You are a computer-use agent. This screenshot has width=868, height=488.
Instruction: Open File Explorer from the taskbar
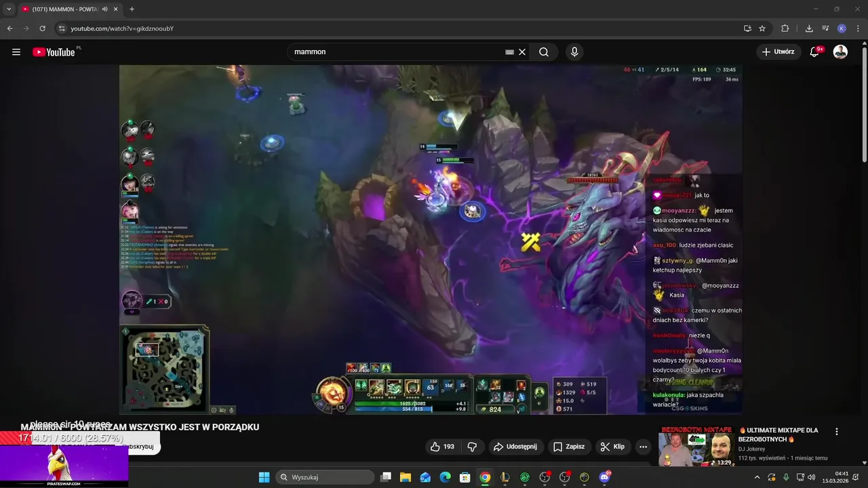click(406, 477)
